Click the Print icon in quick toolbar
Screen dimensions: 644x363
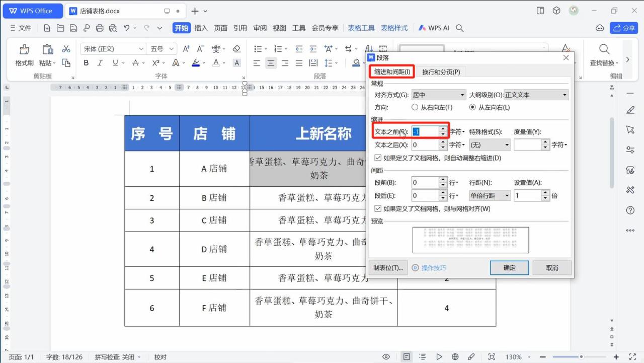pos(100,28)
